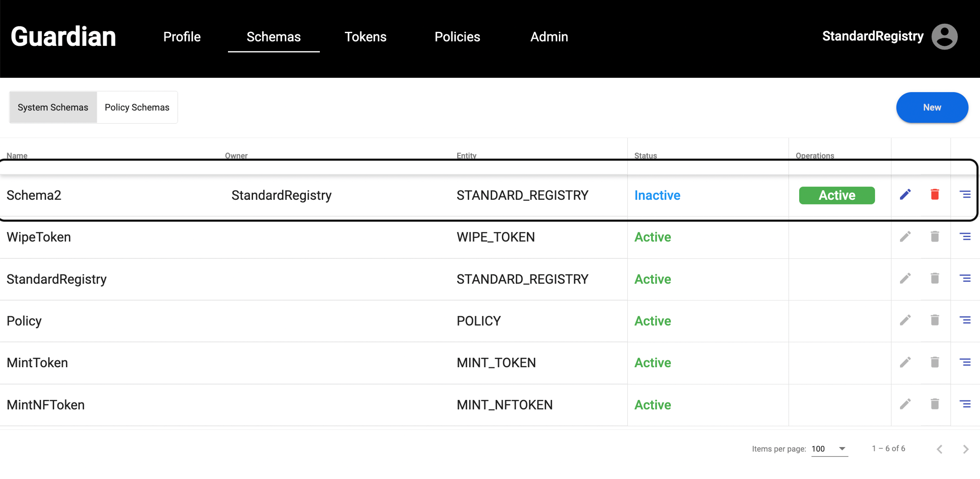Activate Schema2 with green Active button
This screenshot has height=479, width=980.
[x=837, y=196]
